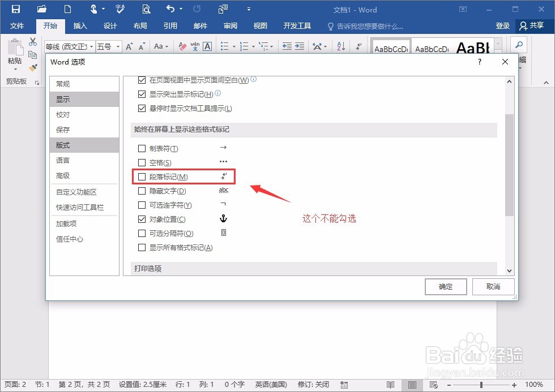
Task: Click the Spelling check icon on Quick Access Toolbar
Action: (119, 10)
